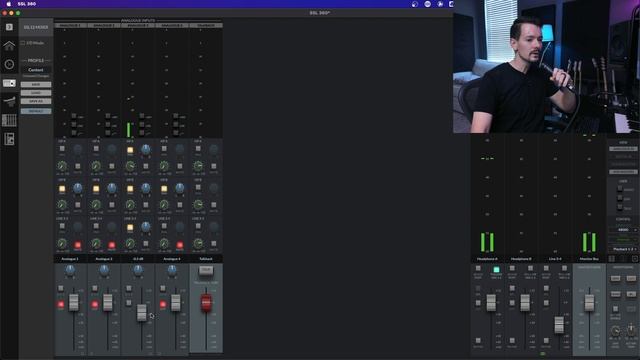Click the Analogue 1 channel fader cap
Image resolution: width=640 pixels, height=360 pixels.
click(73, 302)
